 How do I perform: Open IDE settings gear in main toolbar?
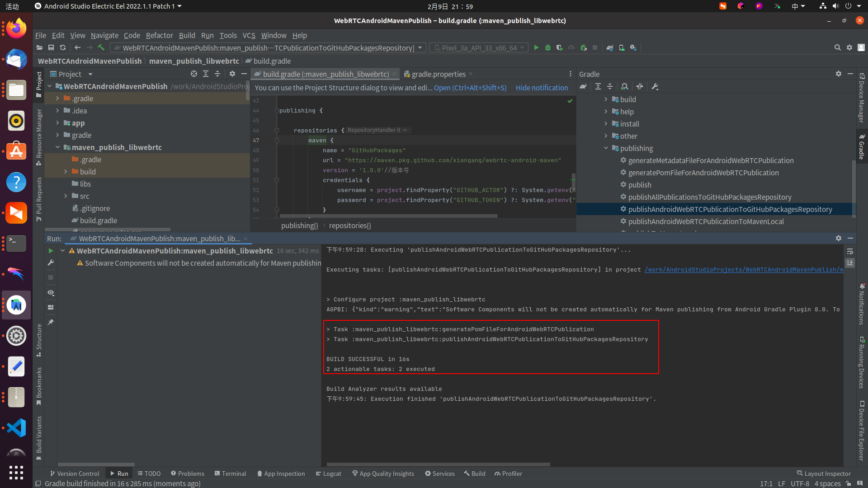(849, 47)
